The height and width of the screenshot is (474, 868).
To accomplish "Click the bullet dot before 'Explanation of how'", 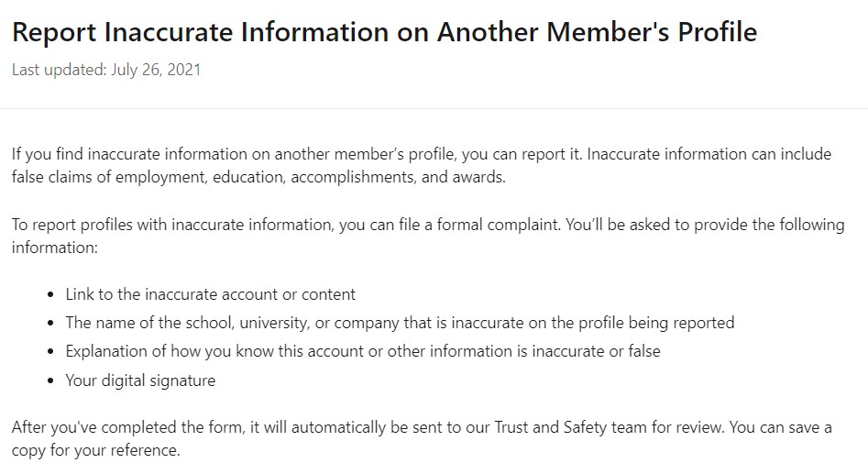I will [51, 352].
